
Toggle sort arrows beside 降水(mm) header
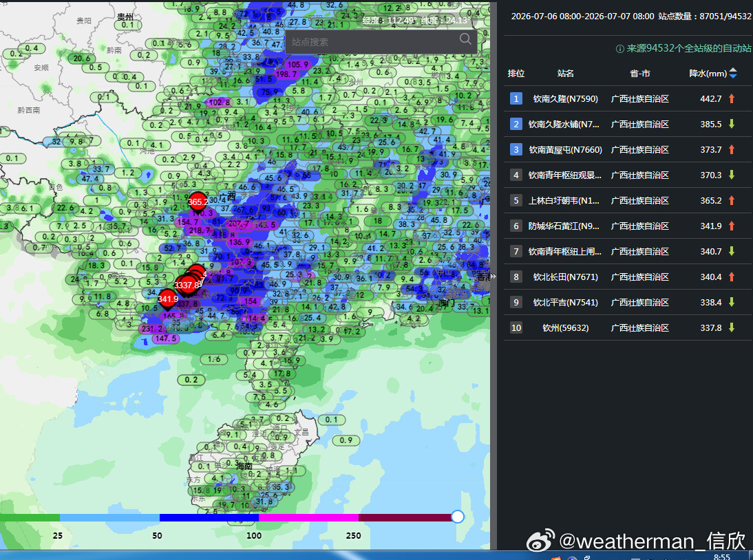click(x=733, y=74)
